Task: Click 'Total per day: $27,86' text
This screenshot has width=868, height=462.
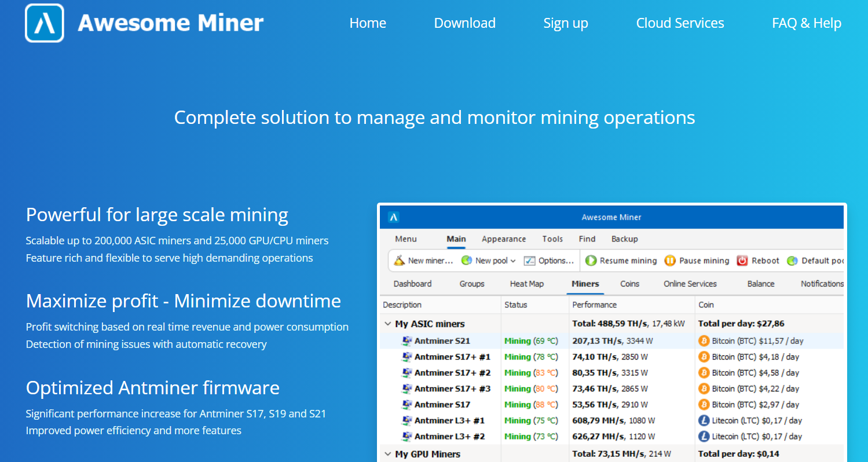Action: point(741,324)
